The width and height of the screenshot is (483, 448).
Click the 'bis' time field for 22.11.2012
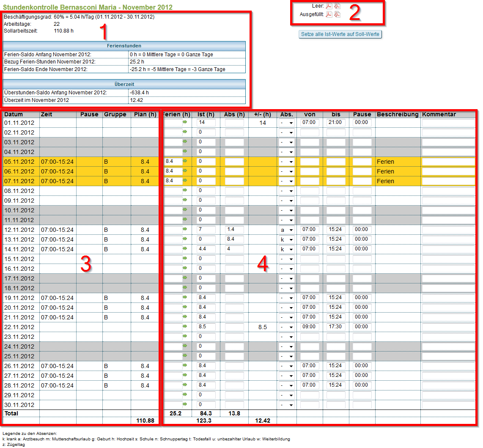[x=335, y=327]
